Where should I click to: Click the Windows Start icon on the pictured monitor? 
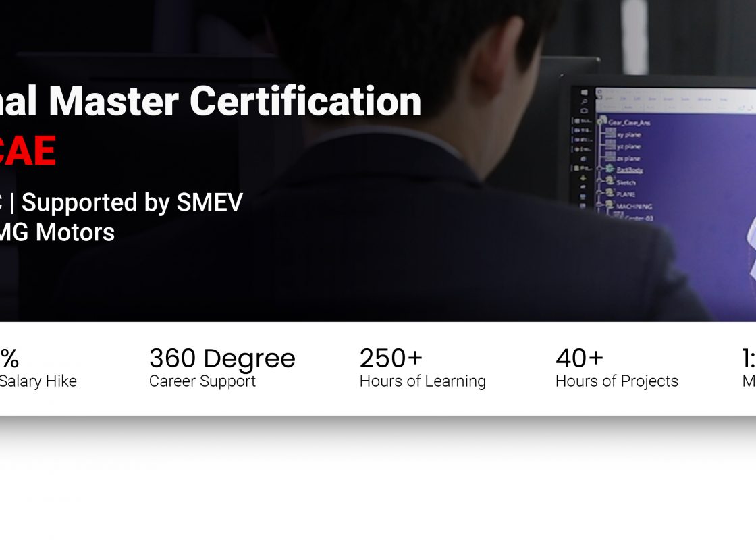tap(585, 92)
